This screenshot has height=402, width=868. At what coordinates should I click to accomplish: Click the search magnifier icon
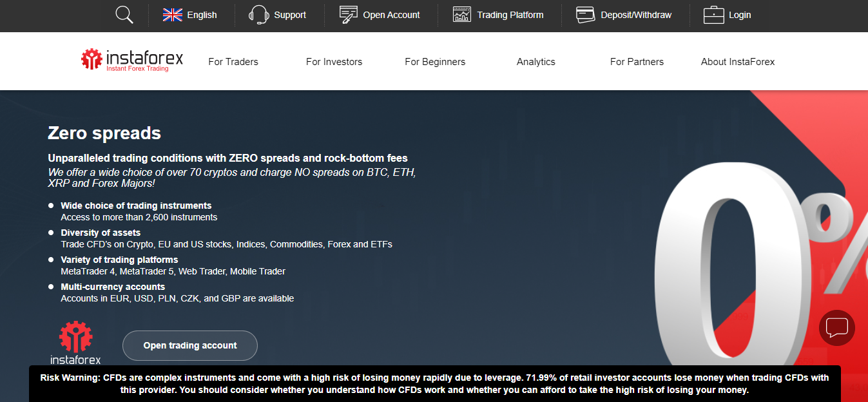click(124, 15)
